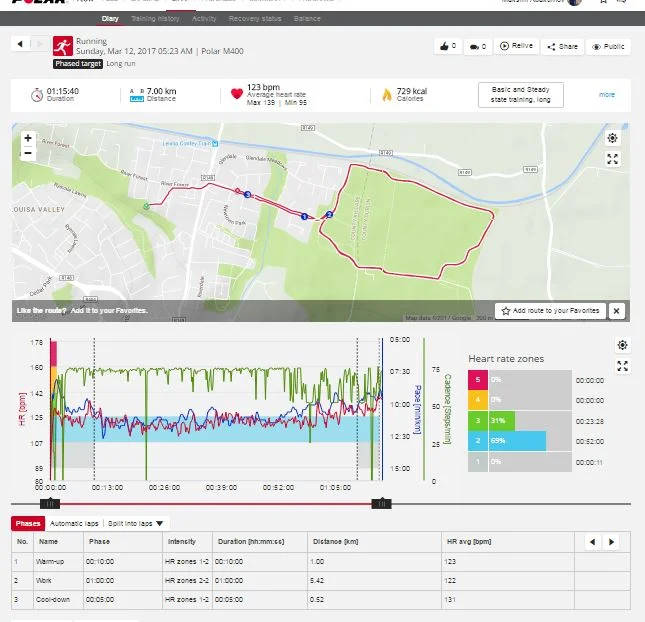Open the graph settings gear icon
Viewport: 645px width, 622px height.
coord(622,345)
